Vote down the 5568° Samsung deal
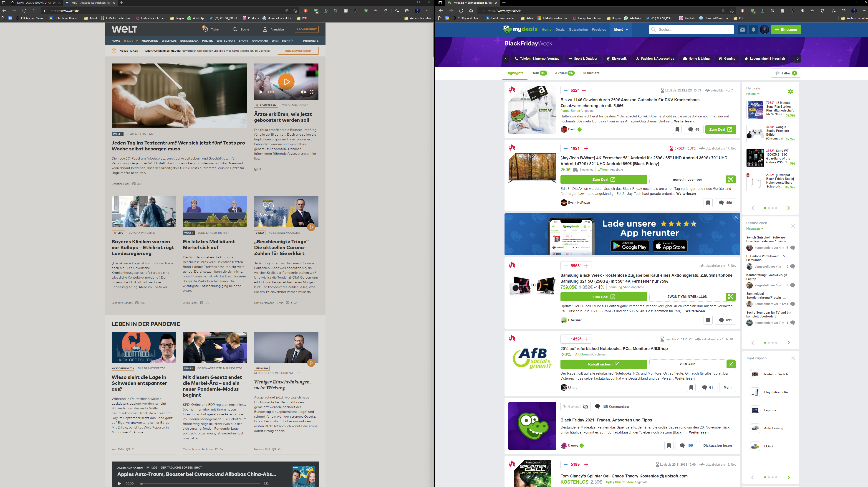The height and width of the screenshot is (487, 868). (x=565, y=266)
